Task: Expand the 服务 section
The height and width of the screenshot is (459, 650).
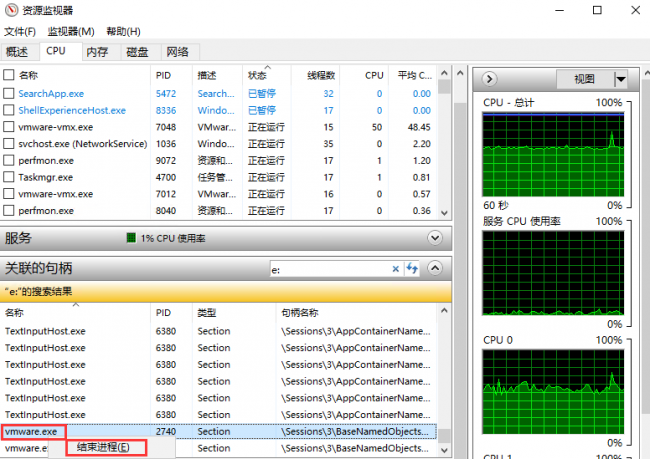Action: click(x=435, y=238)
